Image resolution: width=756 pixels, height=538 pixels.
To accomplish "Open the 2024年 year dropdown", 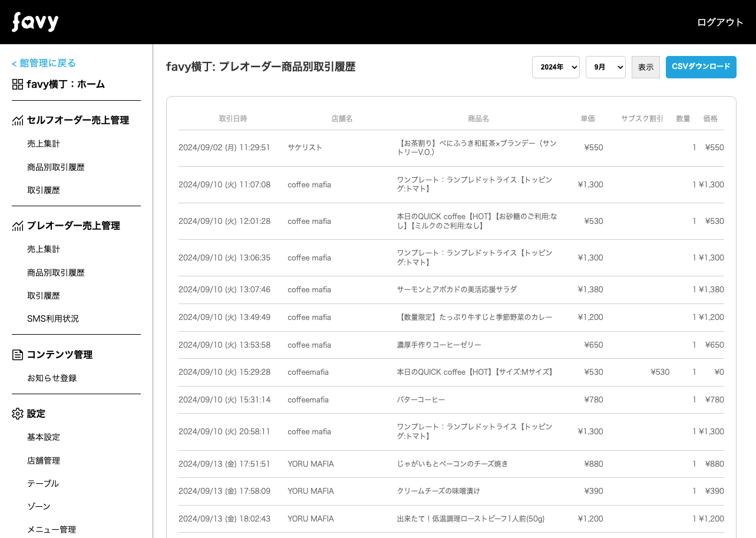I will click(556, 67).
